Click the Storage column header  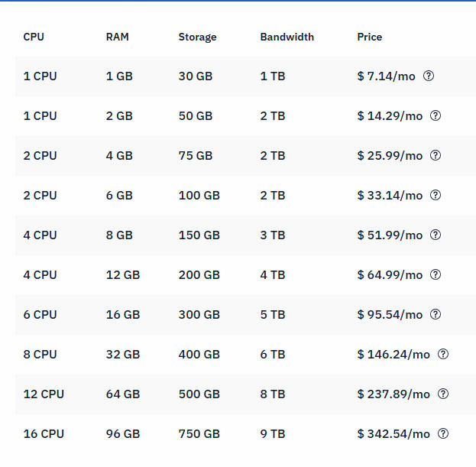tap(197, 37)
